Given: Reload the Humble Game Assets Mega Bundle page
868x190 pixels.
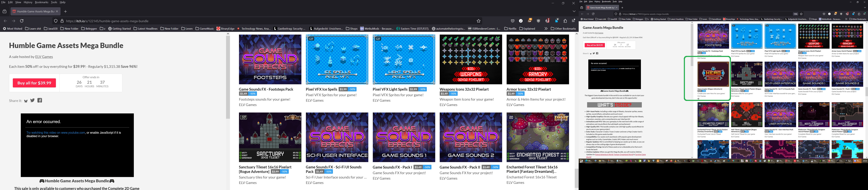Looking at the screenshot, I should pos(22,21).
